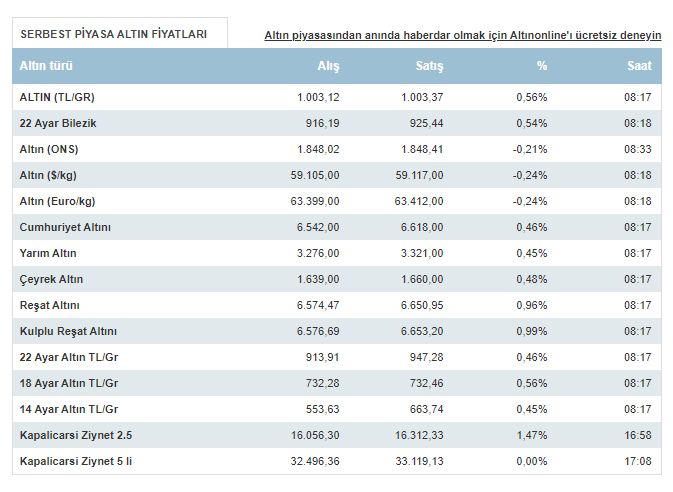Image resolution: width=673 pixels, height=492 pixels.
Task: Open the Altınonline ücretsiz deneyin link
Action: coord(463,35)
